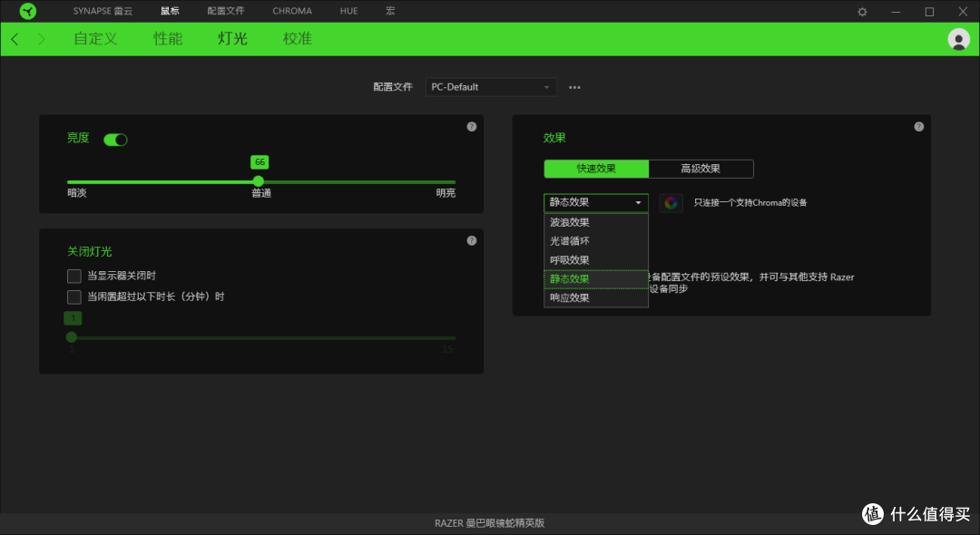Click the 明亮 end of brightness slider

tap(446, 193)
